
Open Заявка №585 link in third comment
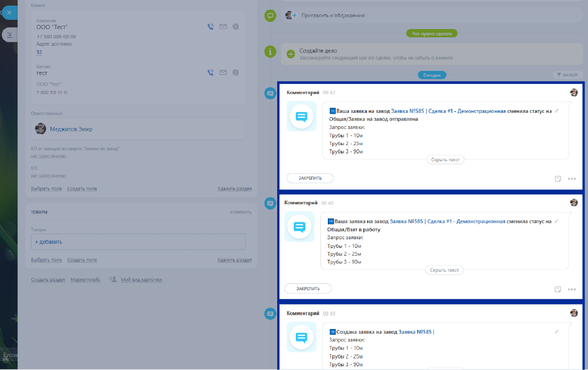415,332
